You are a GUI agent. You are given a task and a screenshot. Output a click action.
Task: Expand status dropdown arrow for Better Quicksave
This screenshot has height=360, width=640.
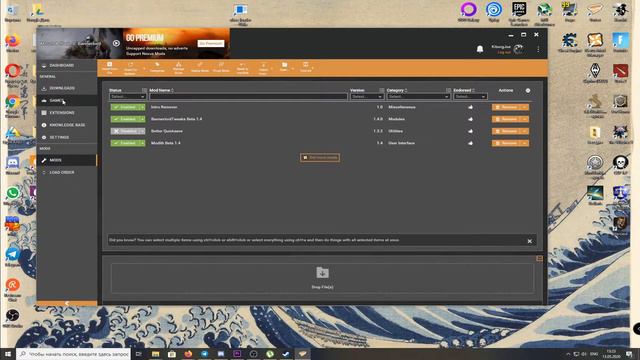coord(142,131)
